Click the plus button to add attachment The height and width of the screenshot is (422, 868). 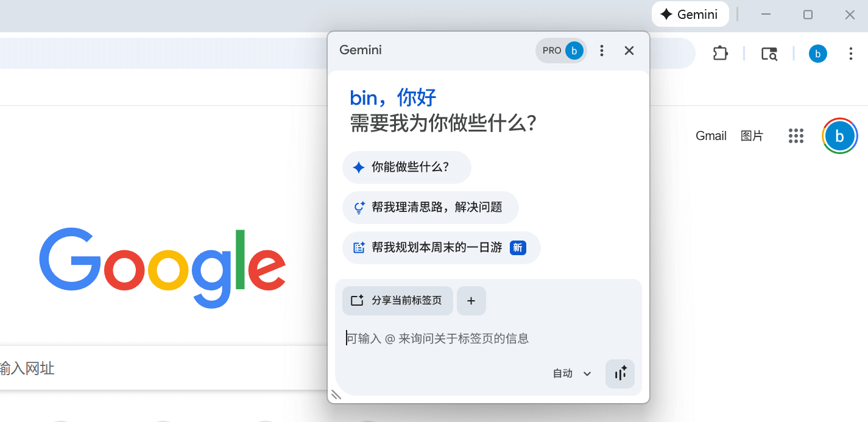[x=471, y=301]
